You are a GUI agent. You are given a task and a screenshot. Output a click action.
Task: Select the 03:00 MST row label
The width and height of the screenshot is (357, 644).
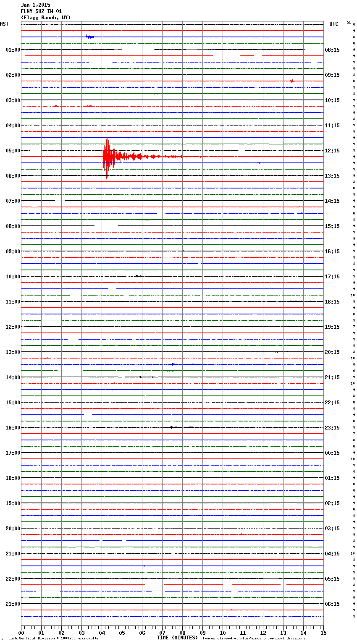point(13,100)
